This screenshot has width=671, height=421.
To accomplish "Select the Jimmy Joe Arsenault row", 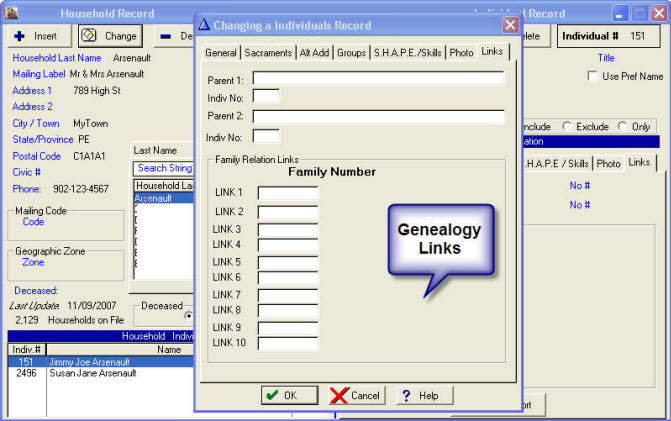I will (101, 362).
